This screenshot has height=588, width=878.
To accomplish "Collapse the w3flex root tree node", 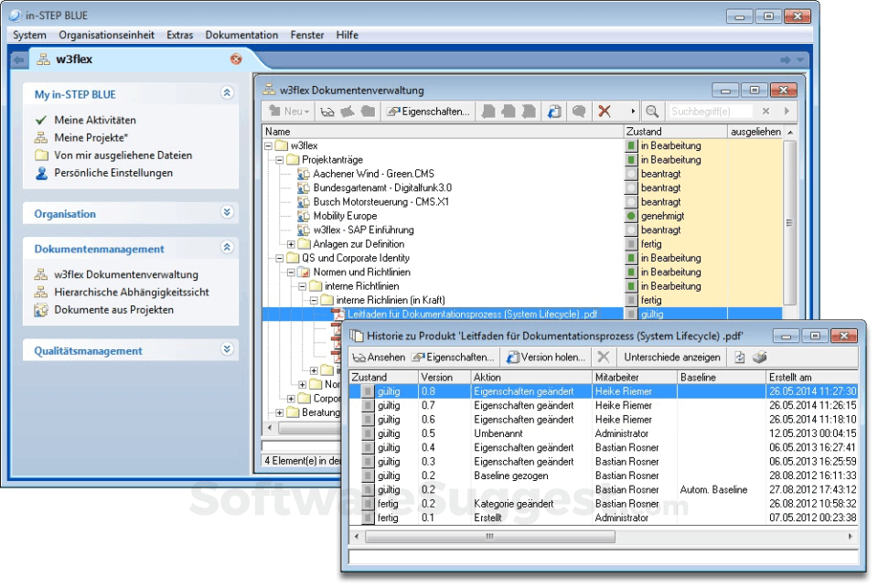I will click(269, 145).
